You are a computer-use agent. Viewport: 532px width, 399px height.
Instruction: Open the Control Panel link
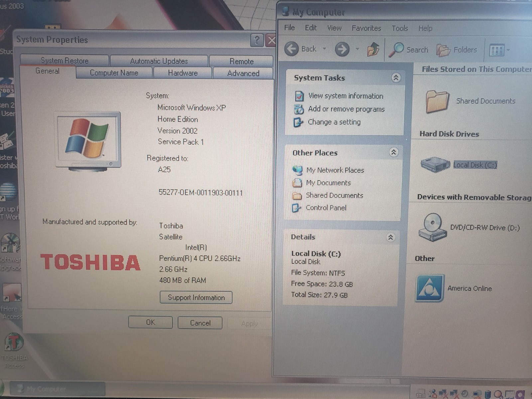pos(326,208)
